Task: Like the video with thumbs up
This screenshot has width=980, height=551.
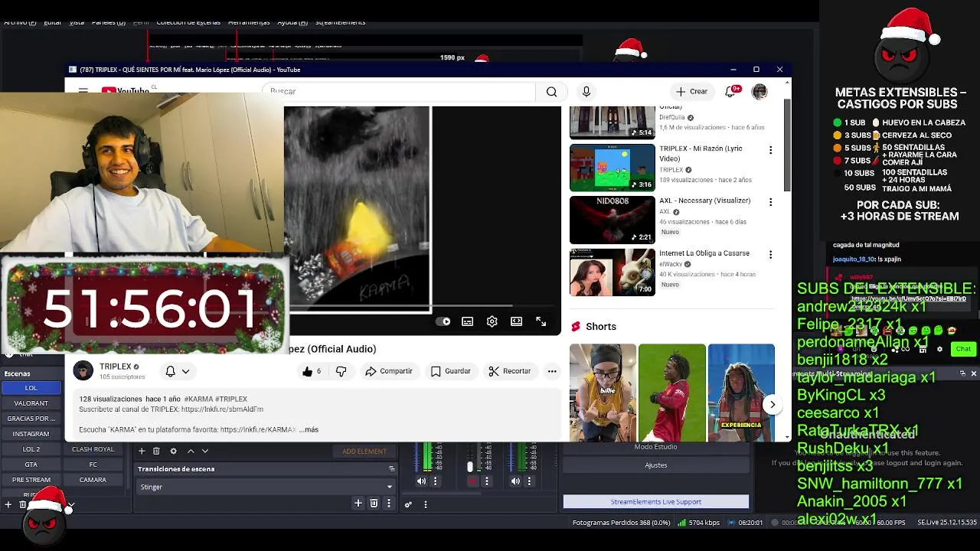Action: click(311, 371)
